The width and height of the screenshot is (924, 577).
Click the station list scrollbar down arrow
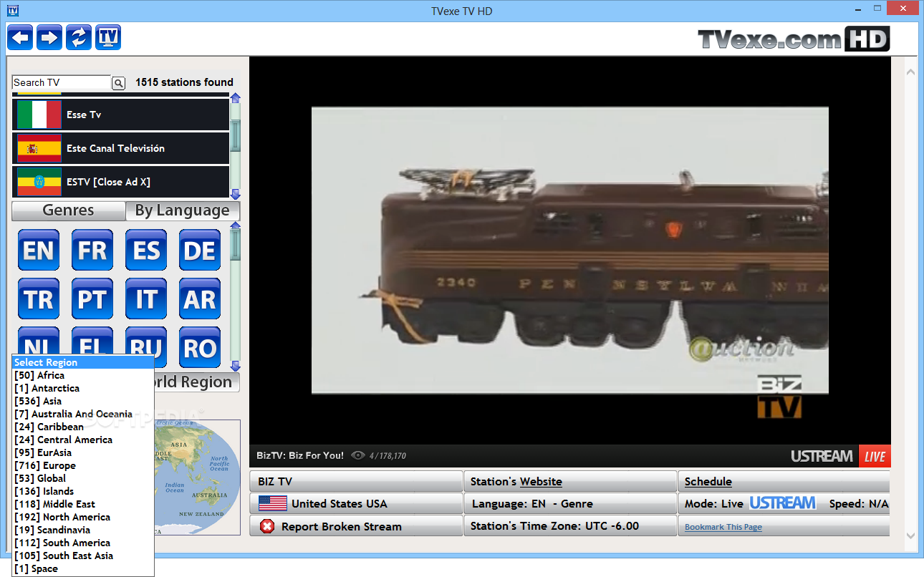point(236,194)
